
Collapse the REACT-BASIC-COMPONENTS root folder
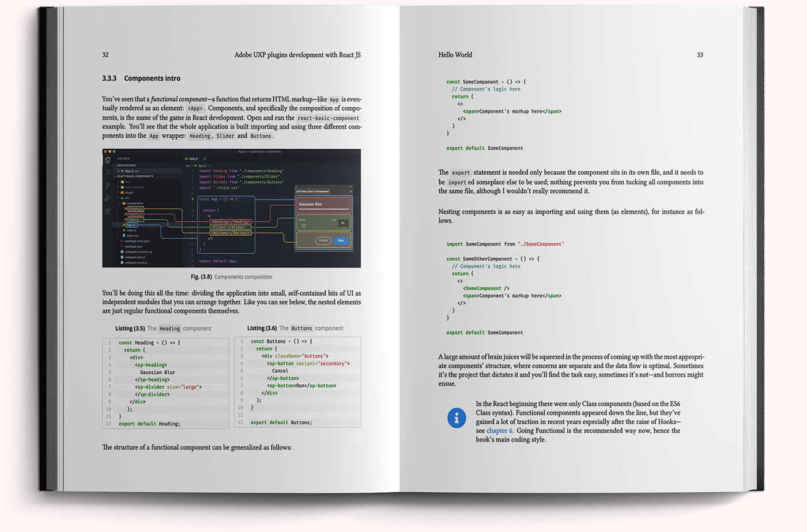tap(115, 176)
